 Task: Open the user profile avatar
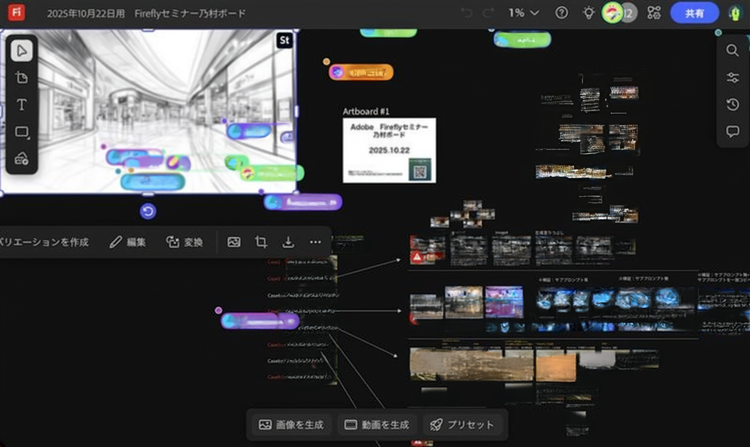(x=735, y=13)
